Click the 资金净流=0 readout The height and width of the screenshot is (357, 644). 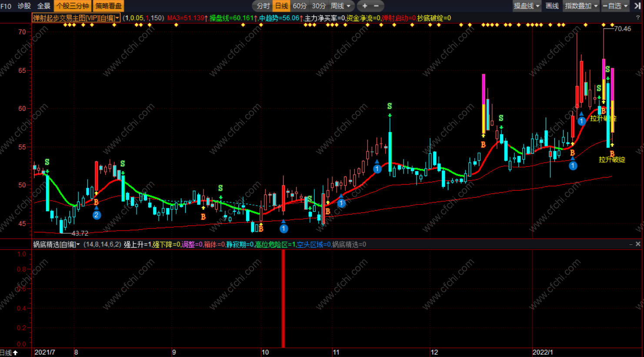point(364,18)
